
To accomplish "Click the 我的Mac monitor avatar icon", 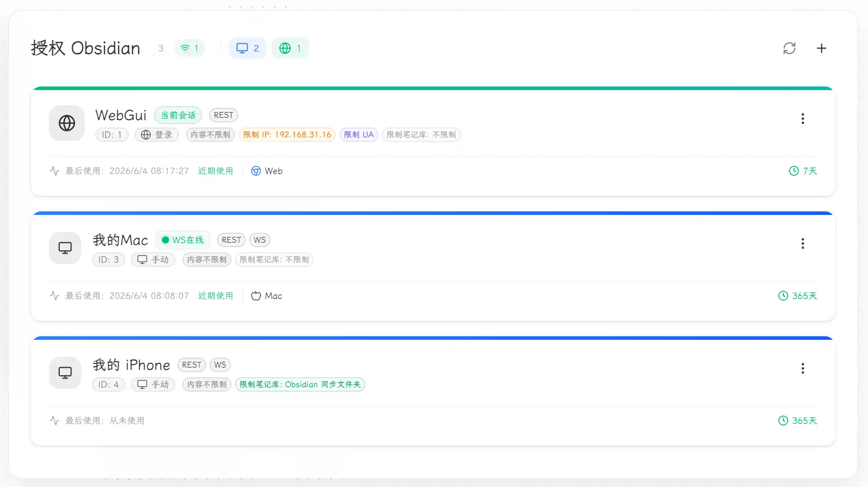I will pyautogui.click(x=65, y=248).
